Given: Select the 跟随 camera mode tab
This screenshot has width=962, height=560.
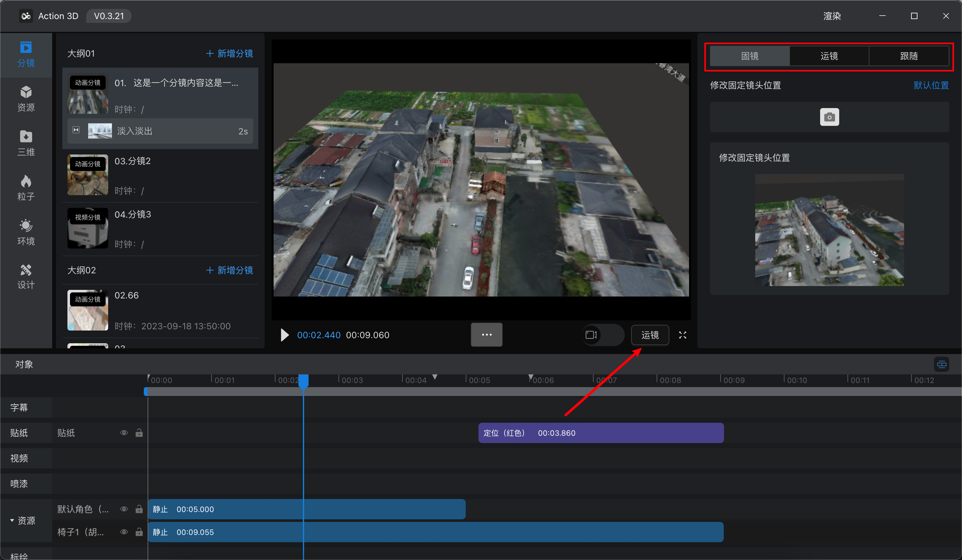Looking at the screenshot, I should (x=909, y=56).
